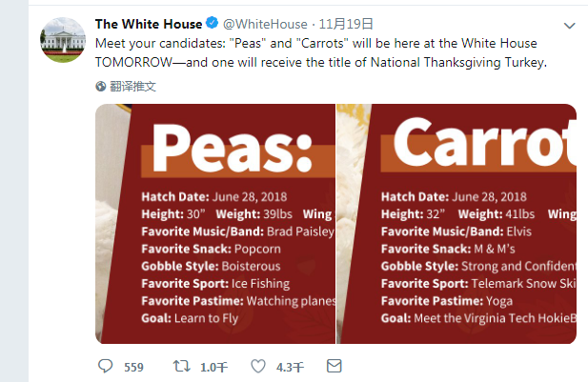
Task: Click the envelope direct message icon
Action: (334, 366)
